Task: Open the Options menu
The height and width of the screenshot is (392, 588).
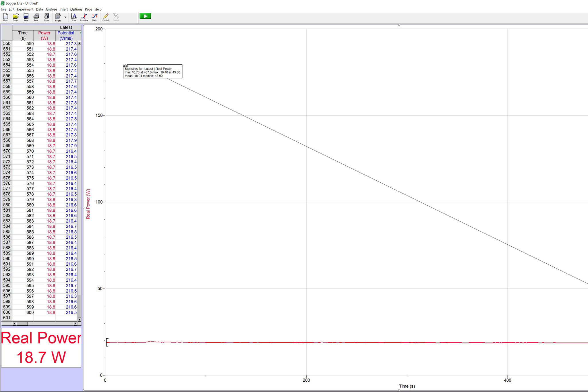Action: pos(76,9)
